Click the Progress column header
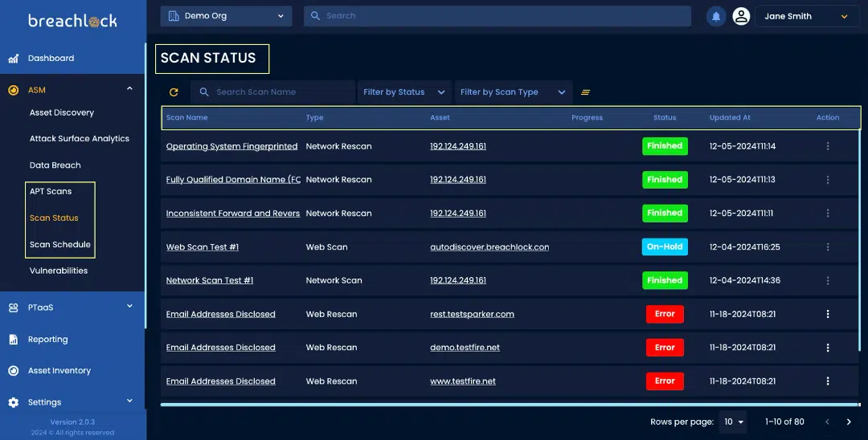 tap(587, 118)
